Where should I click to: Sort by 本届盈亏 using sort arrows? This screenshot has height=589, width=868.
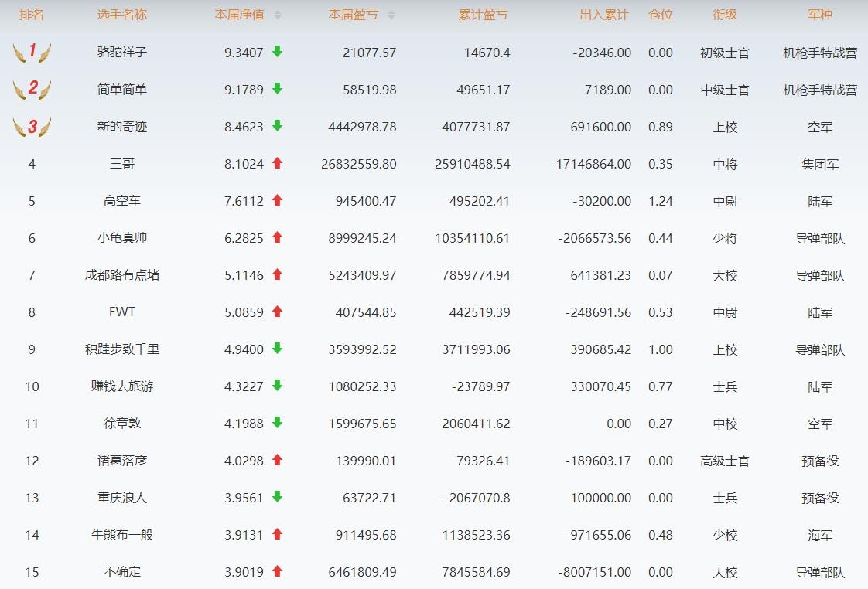click(x=391, y=15)
